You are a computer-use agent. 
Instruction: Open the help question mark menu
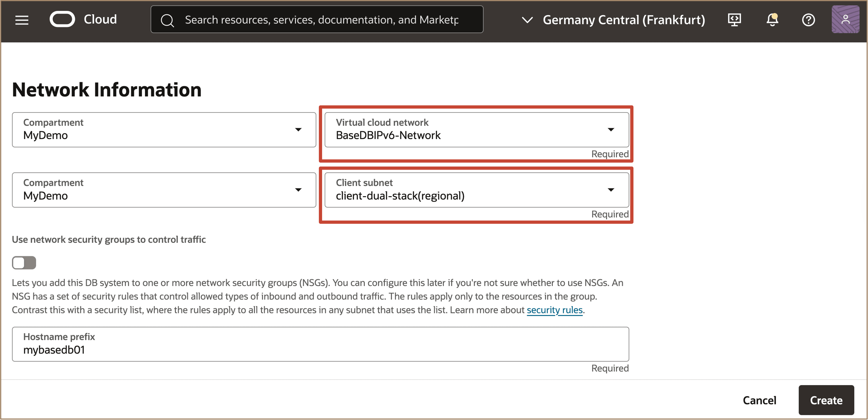[x=808, y=20]
